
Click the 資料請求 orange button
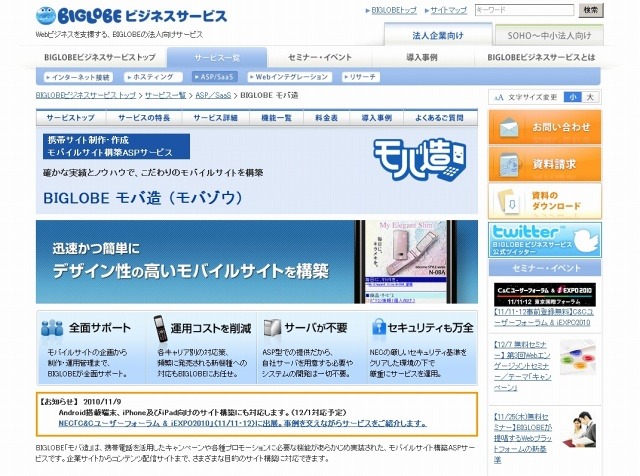[545, 164]
